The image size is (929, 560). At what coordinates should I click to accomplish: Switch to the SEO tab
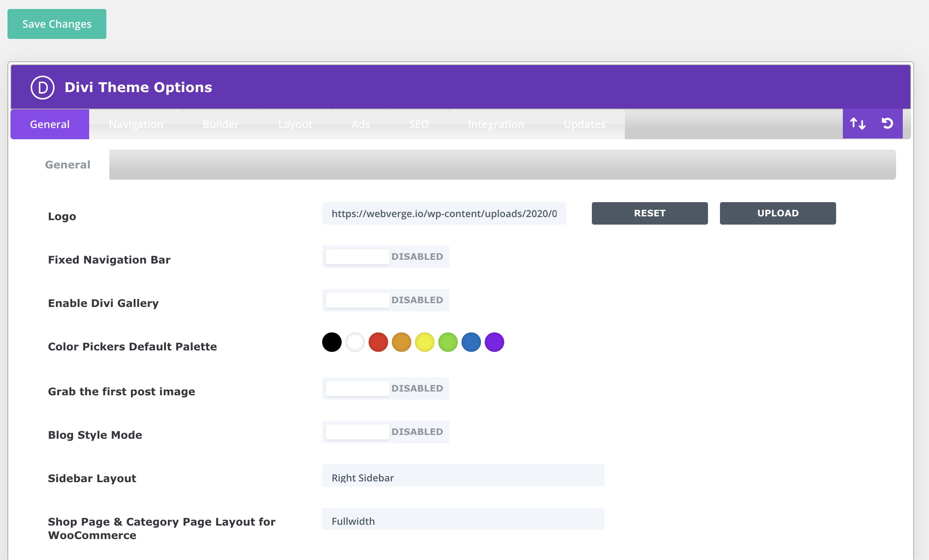[x=419, y=124]
